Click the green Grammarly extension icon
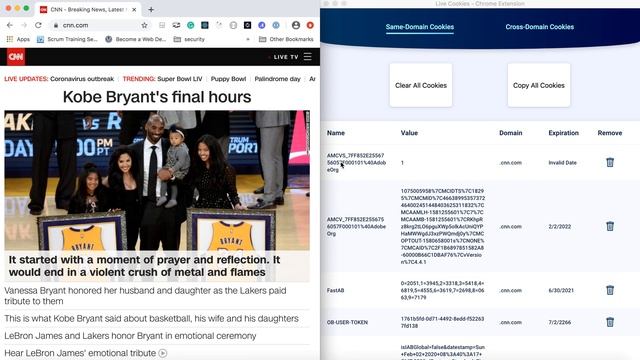Image resolution: width=640 pixels, height=360 pixels. (191, 25)
